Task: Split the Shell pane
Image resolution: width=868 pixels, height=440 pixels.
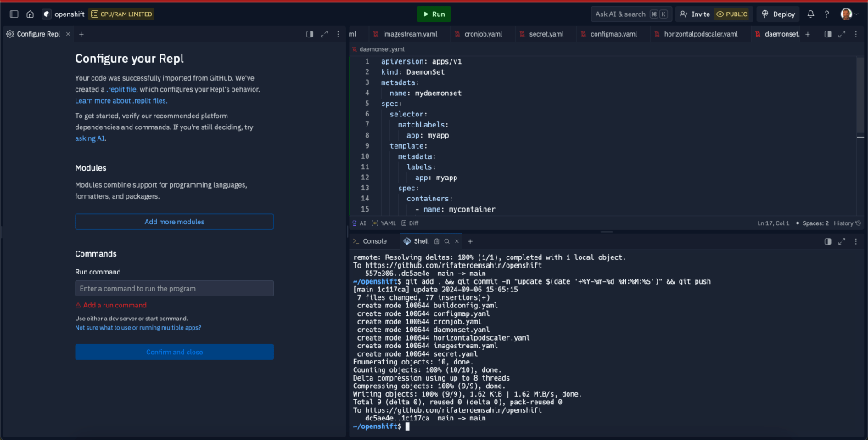Action: tap(827, 241)
